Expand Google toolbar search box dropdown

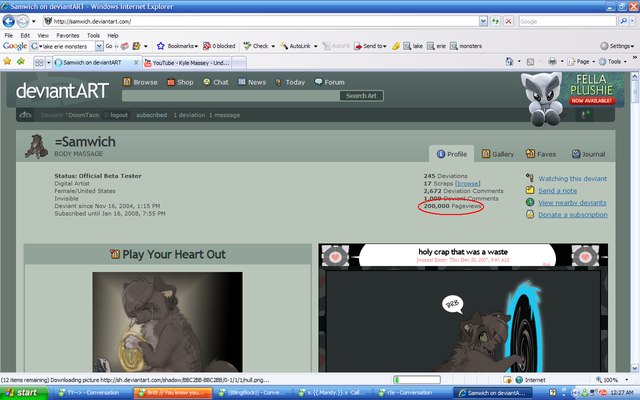99,46
